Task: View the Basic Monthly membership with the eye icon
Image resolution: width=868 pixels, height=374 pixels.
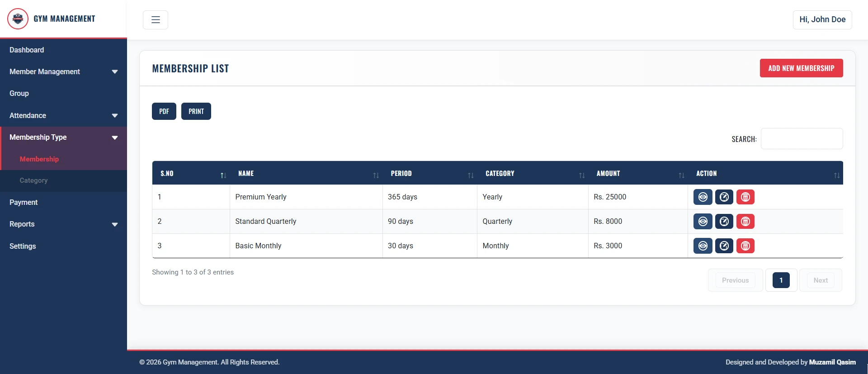Action: [703, 246]
